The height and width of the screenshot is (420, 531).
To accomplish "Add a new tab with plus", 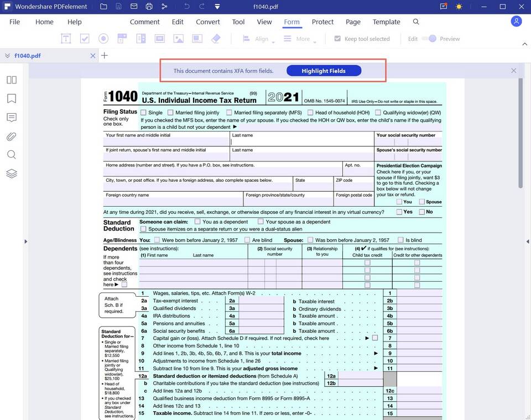I will tap(105, 55).
